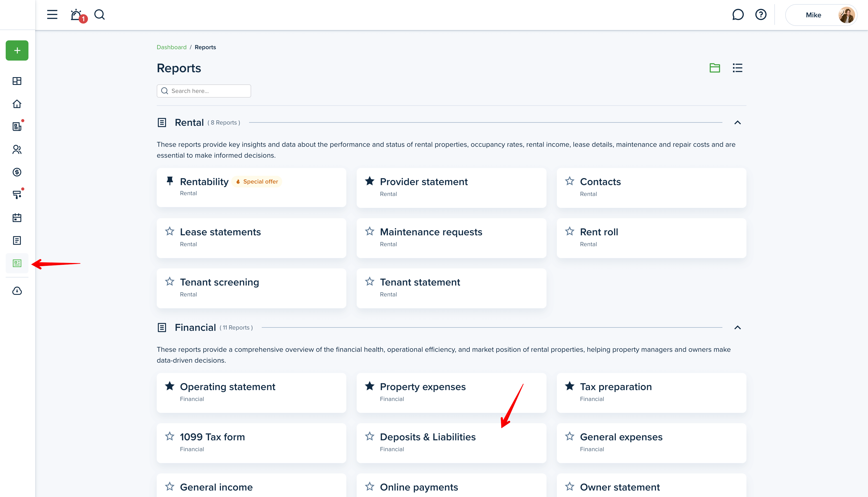Open the documents page icon in sidebar
This screenshot has height=497, width=868.
tap(17, 240)
